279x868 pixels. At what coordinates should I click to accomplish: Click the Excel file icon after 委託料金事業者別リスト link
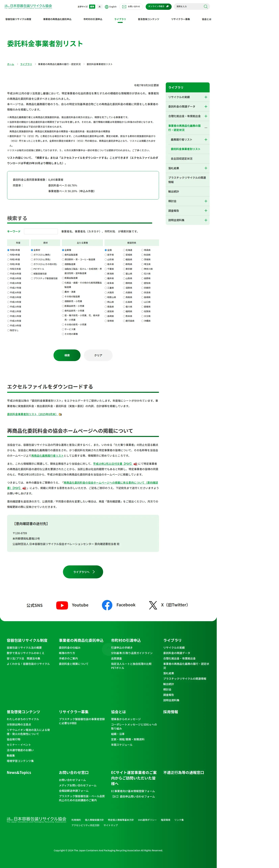point(60,415)
